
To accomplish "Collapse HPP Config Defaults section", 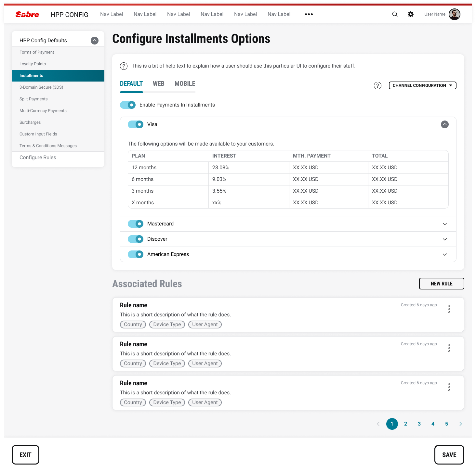I will point(95,41).
